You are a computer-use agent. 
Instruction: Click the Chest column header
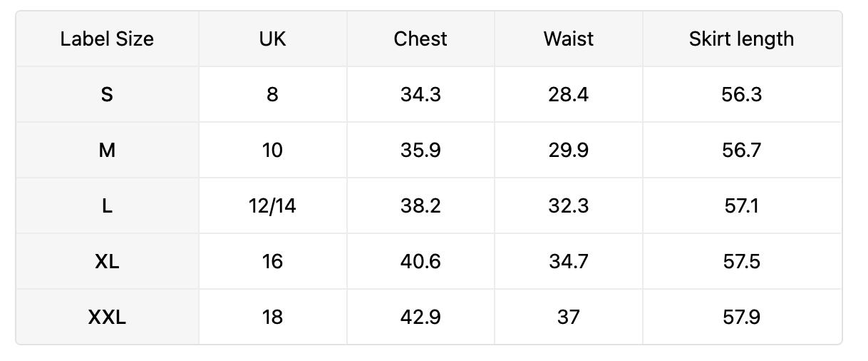(x=420, y=39)
